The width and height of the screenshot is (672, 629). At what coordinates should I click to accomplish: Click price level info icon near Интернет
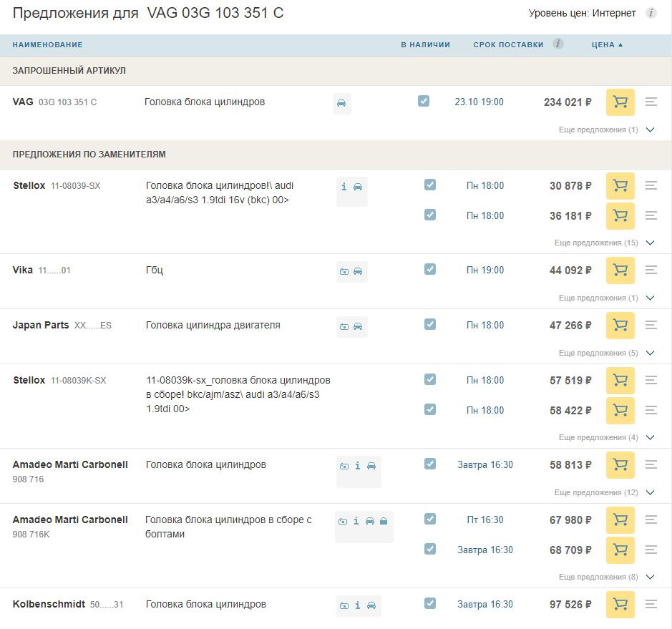click(651, 14)
